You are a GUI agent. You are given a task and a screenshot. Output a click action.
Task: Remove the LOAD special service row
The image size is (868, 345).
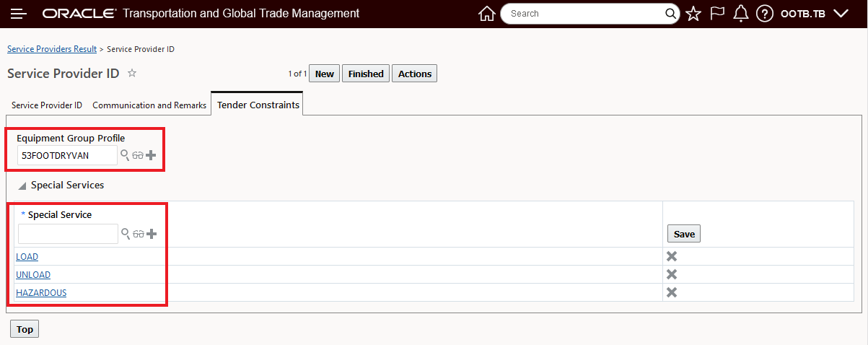tap(672, 257)
